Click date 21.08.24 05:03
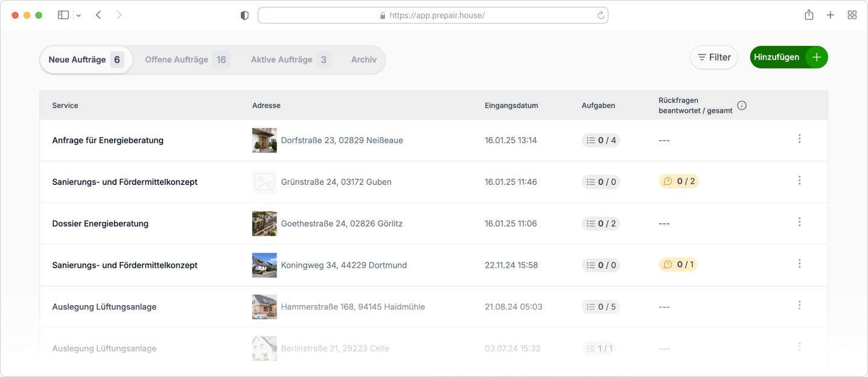This screenshot has width=868, height=377. click(514, 307)
